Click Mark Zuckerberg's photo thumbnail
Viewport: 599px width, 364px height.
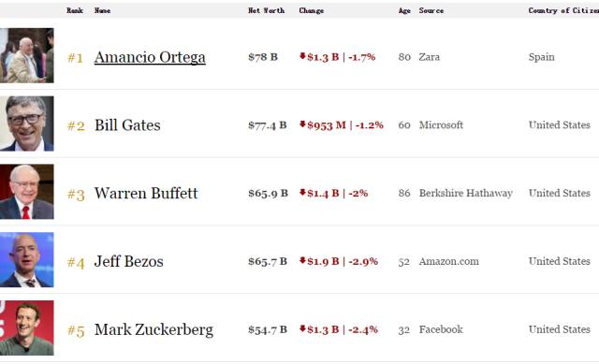coord(27,328)
